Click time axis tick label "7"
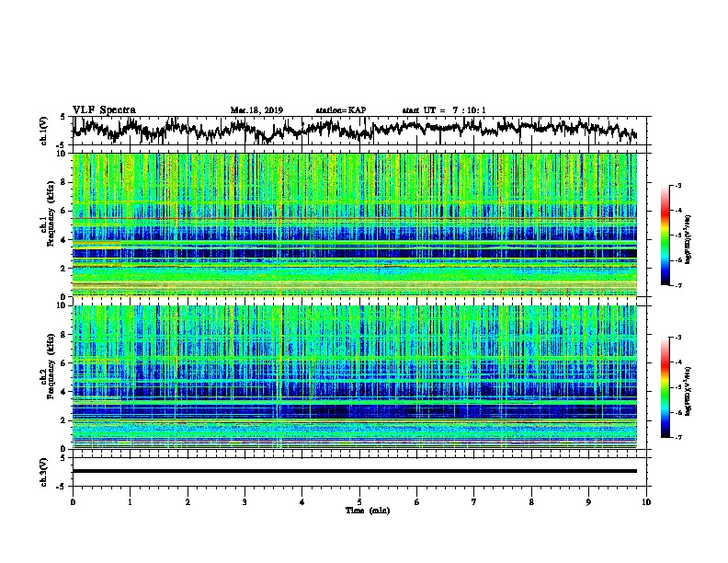The image size is (728, 563). [x=474, y=502]
